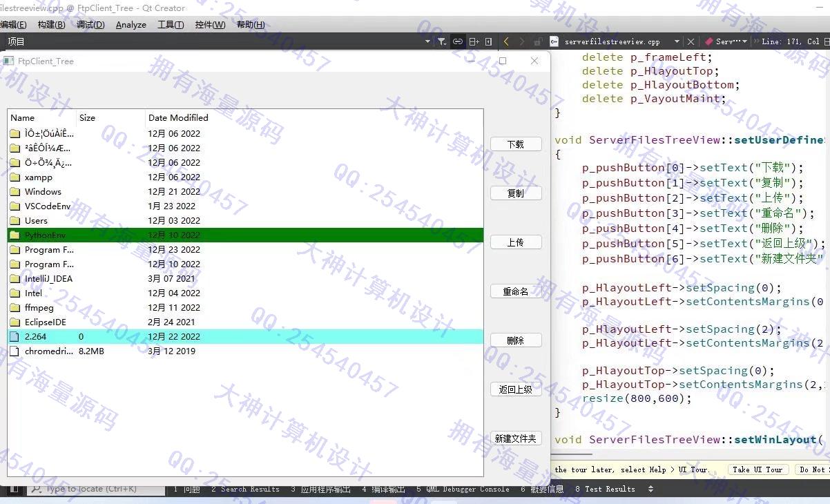Click the Type to locate input field
830x504 pixels.
click(x=97, y=489)
